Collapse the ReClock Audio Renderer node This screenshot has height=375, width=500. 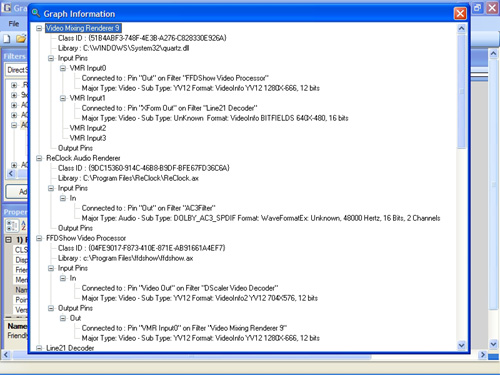click(39, 158)
